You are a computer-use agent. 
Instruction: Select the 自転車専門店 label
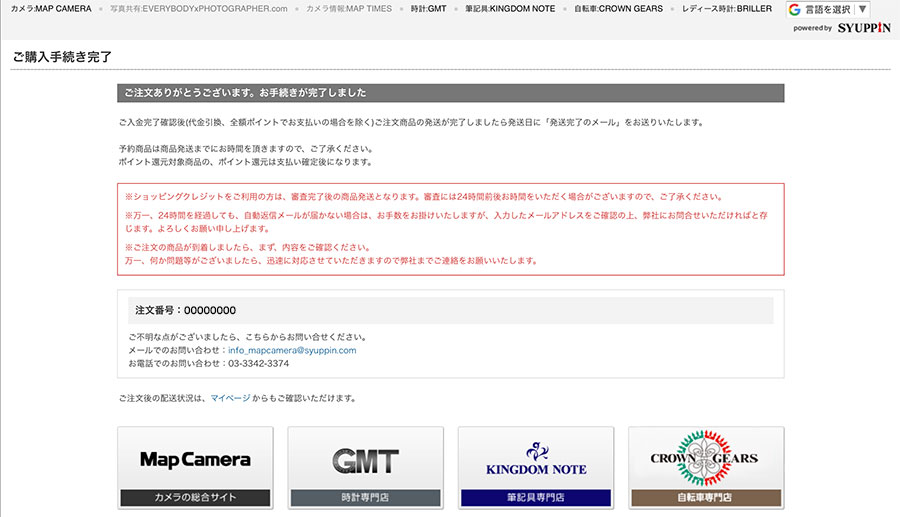705,497
